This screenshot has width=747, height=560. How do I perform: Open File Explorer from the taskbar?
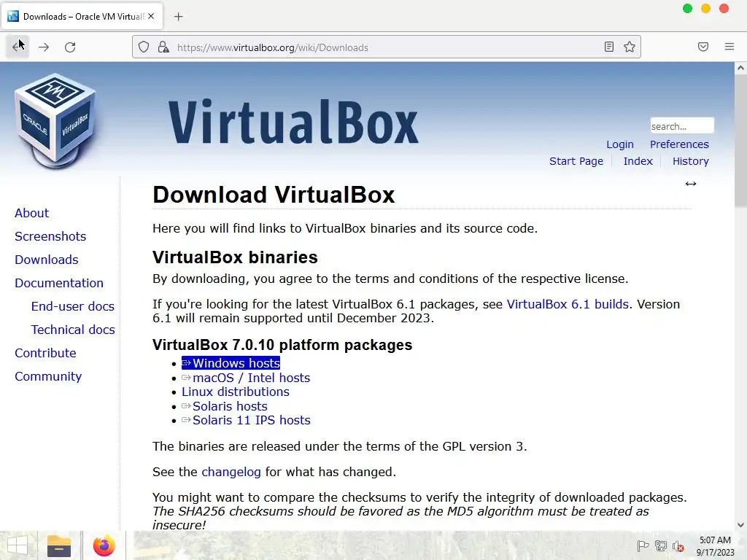tap(59, 545)
